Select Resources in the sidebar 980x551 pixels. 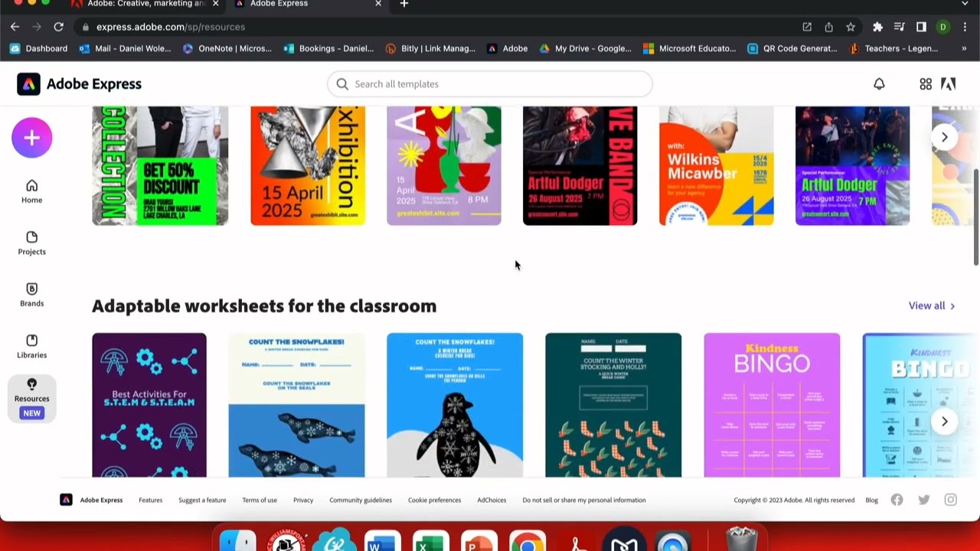31,398
